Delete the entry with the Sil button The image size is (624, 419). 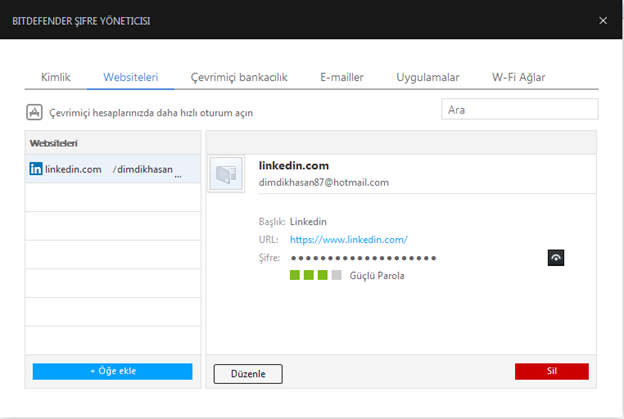click(552, 371)
